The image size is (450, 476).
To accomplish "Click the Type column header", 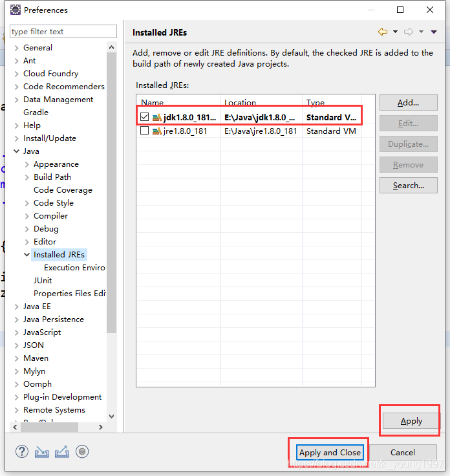I will click(x=332, y=102).
